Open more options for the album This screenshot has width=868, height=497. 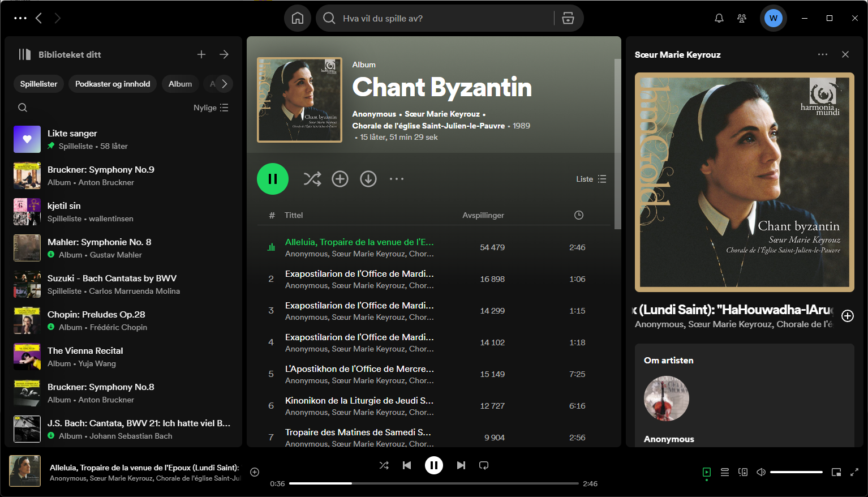pyautogui.click(x=397, y=179)
